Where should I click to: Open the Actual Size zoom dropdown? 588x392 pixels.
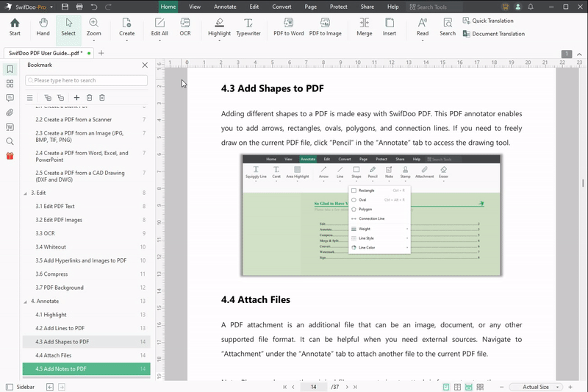537,387
